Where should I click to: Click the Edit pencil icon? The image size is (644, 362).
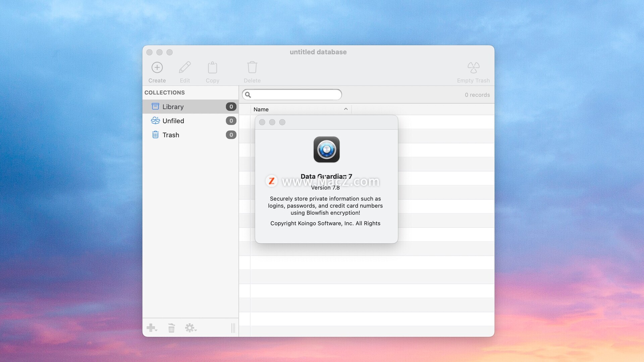pyautogui.click(x=184, y=68)
